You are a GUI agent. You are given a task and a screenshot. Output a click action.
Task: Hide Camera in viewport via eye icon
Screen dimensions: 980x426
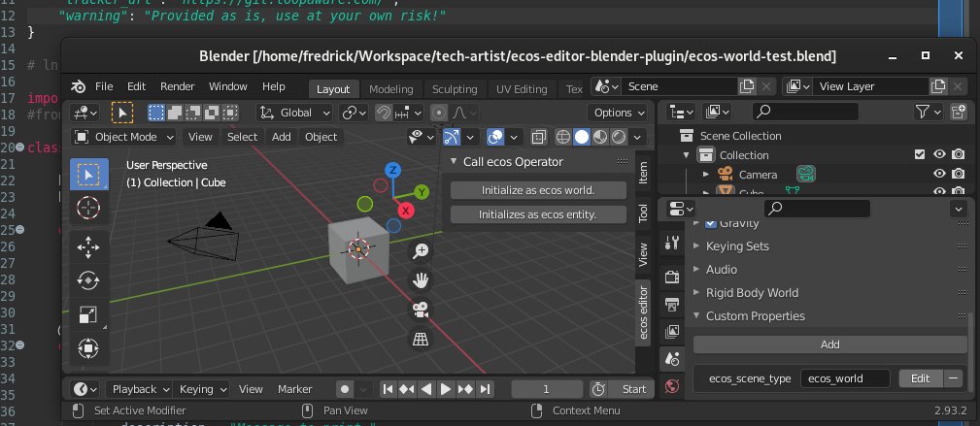click(x=939, y=174)
